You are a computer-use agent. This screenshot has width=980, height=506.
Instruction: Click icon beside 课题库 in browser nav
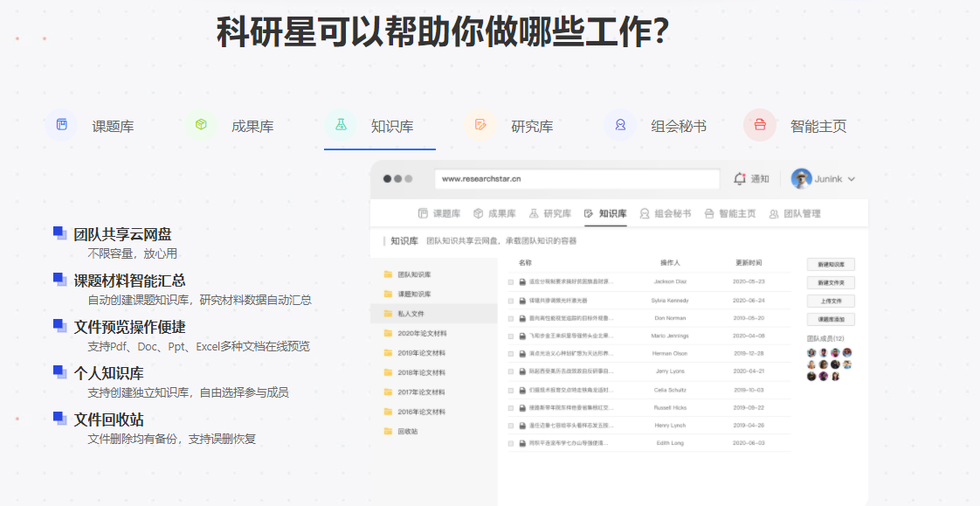point(423,214)
